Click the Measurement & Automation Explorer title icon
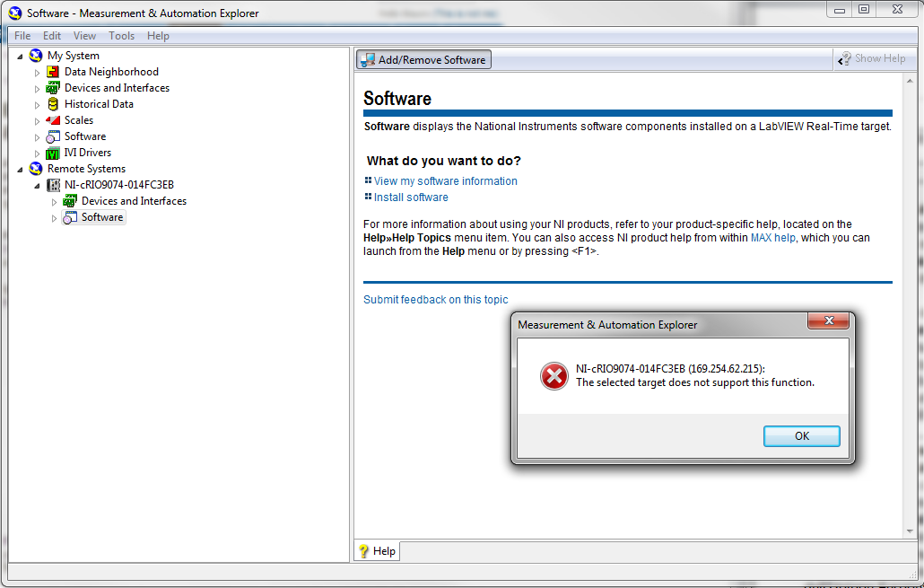 coord(15,13)
